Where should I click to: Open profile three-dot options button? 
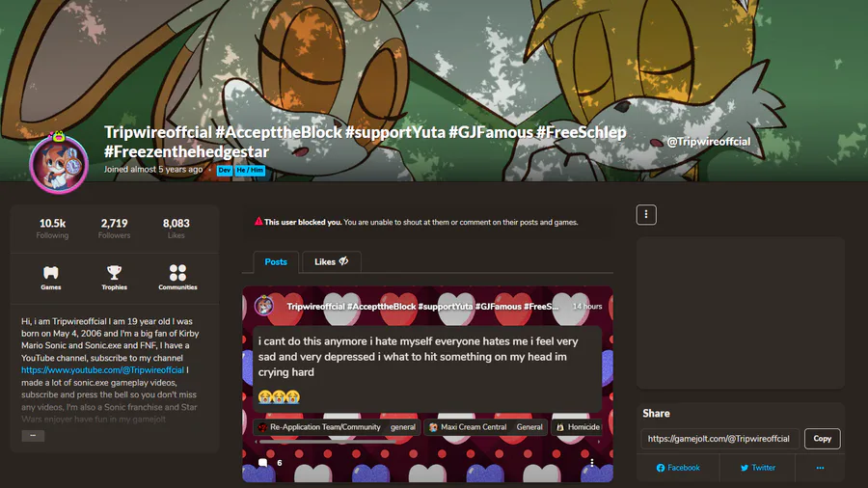coord(646,215)
